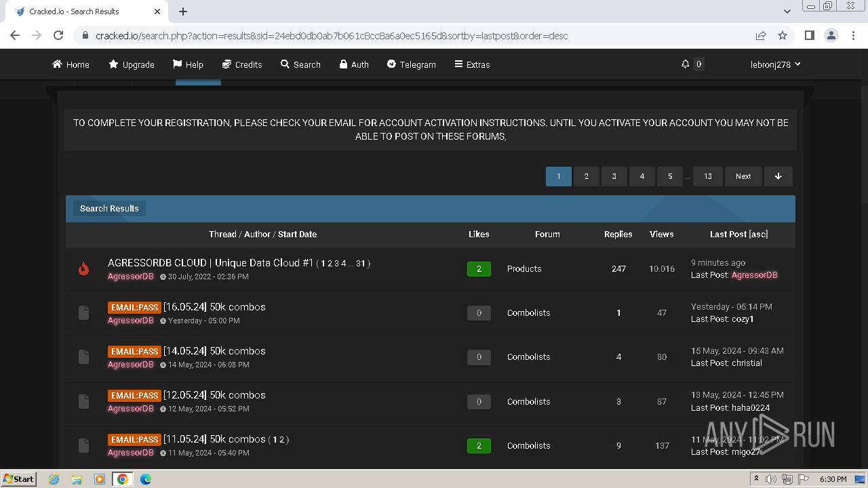Image resolution: width=868 pixels, height=488 pixels.
Task: Click current page 1 button
Action: (x=559, y=176)
